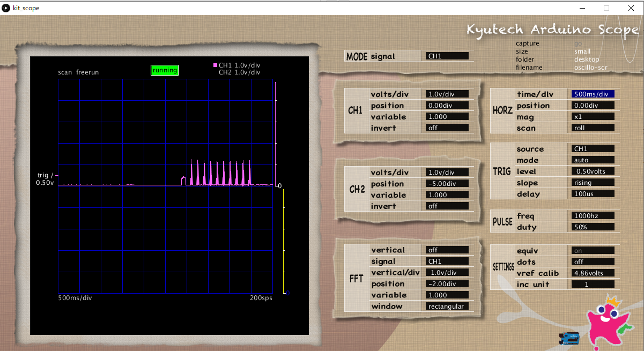Screen dimensions: 644x351
Task: Click the scan freerun label
Action: coord(78,72)
